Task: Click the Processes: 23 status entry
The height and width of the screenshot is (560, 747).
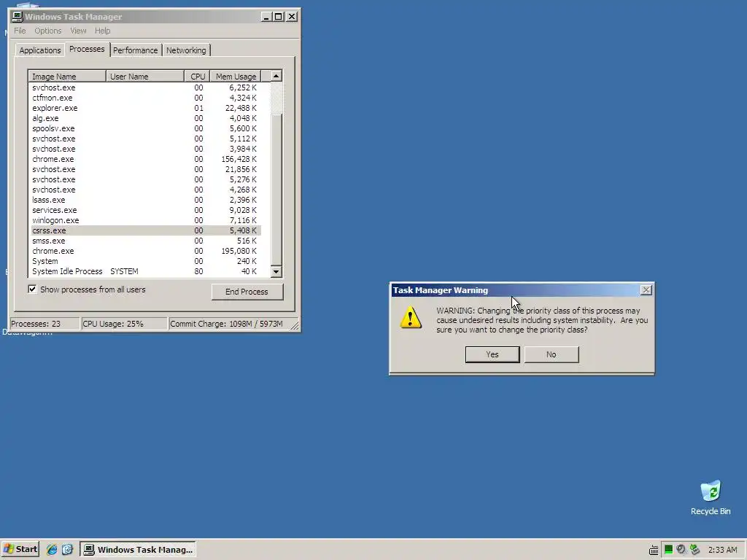Action: [44, 324]
